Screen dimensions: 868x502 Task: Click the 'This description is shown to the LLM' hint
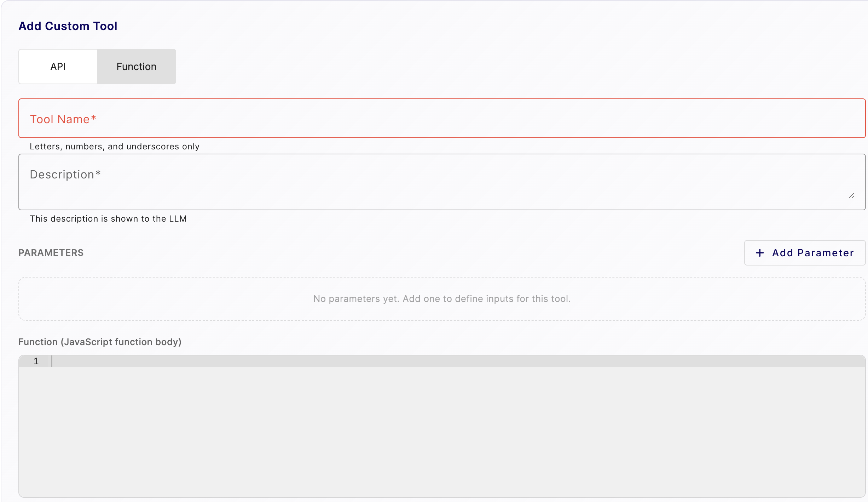click(109, 218)
